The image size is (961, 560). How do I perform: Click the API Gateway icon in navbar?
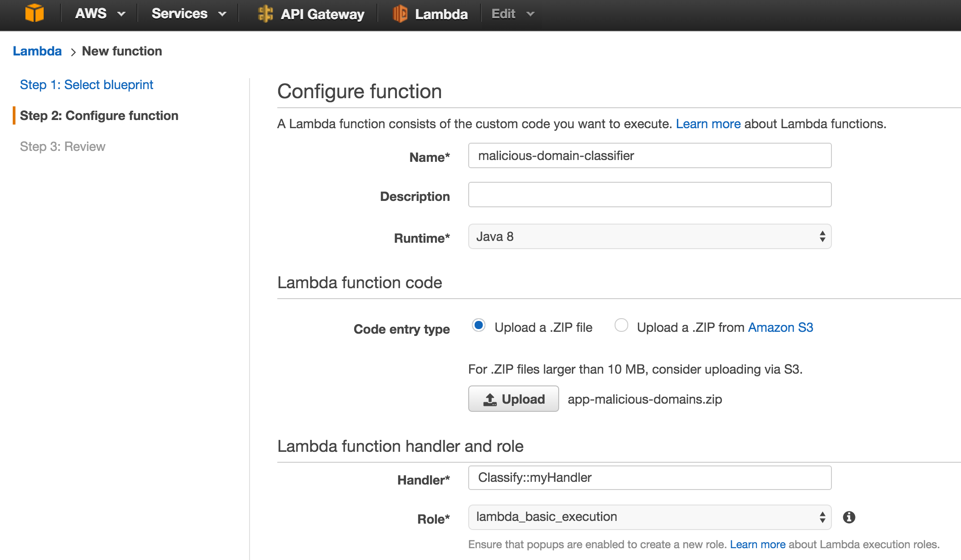265,14
